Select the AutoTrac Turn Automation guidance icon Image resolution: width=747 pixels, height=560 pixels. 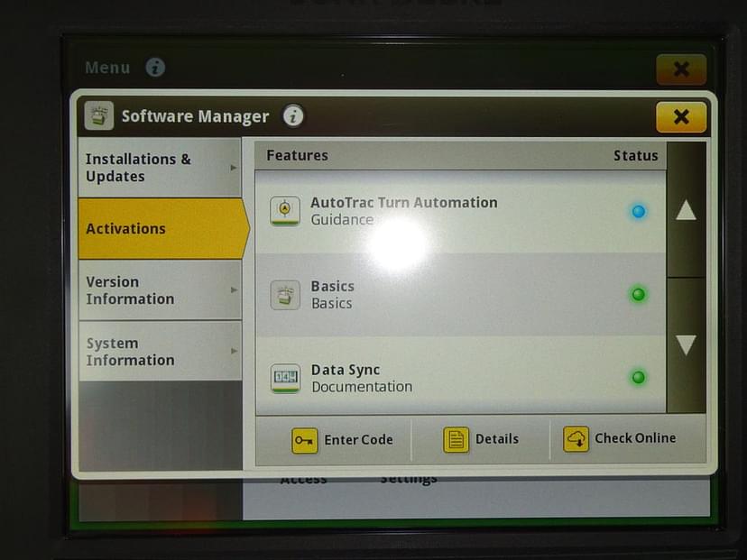click(x=285, y=211)
